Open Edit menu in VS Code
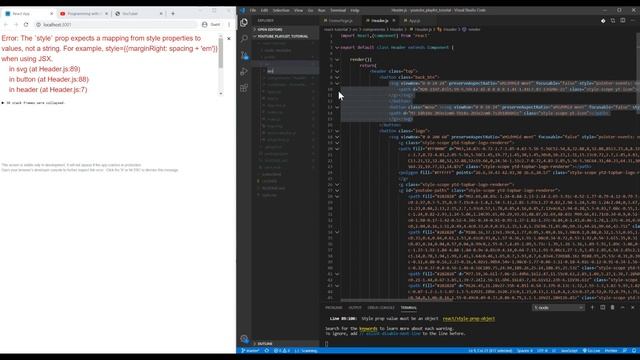The image size is (640, 360). point(264,10)
